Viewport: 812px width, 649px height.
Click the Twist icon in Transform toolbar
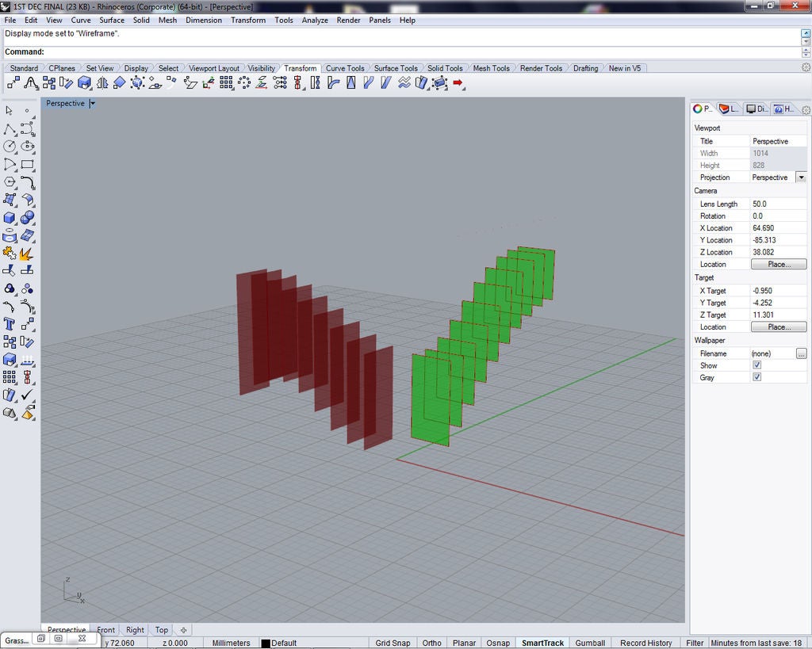tap(316, 82)
